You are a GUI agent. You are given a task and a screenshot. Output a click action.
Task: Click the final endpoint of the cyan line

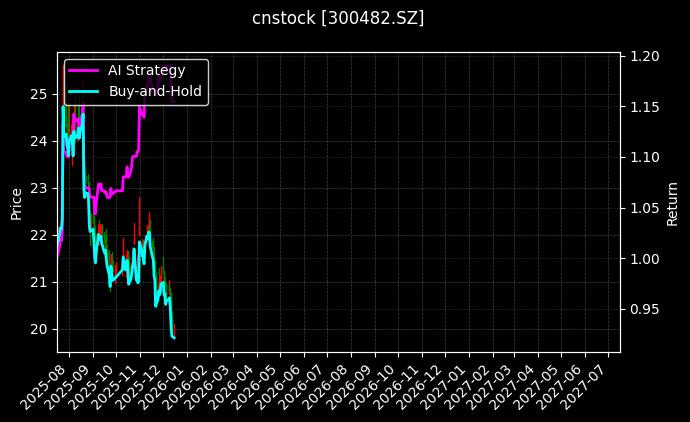[174, 338]
